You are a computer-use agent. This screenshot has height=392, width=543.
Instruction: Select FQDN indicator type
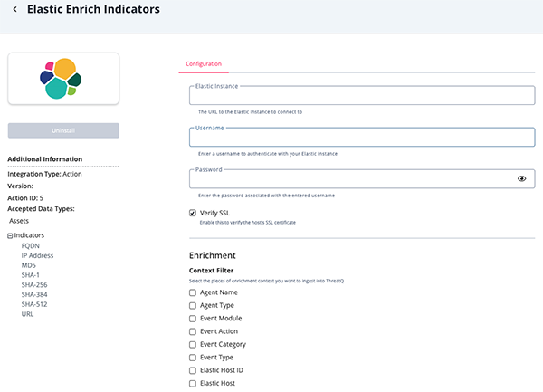tap(31, 246)
